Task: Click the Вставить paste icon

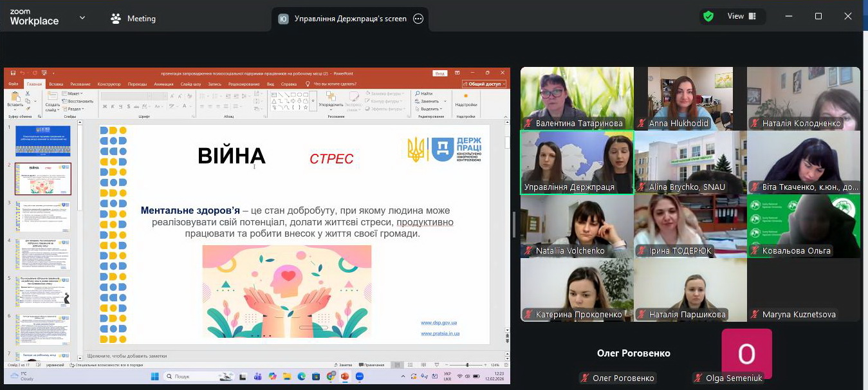Action: pos(14,97)
